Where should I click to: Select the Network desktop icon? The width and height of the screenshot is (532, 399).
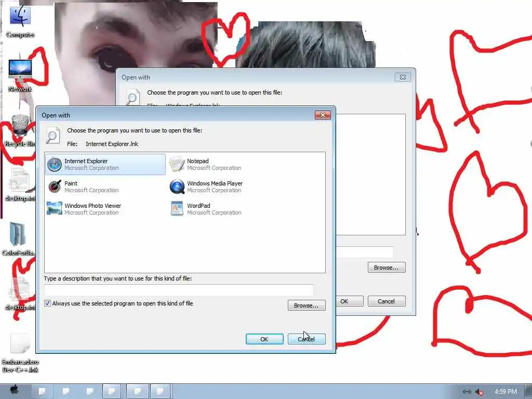click(x=20, y=75)
